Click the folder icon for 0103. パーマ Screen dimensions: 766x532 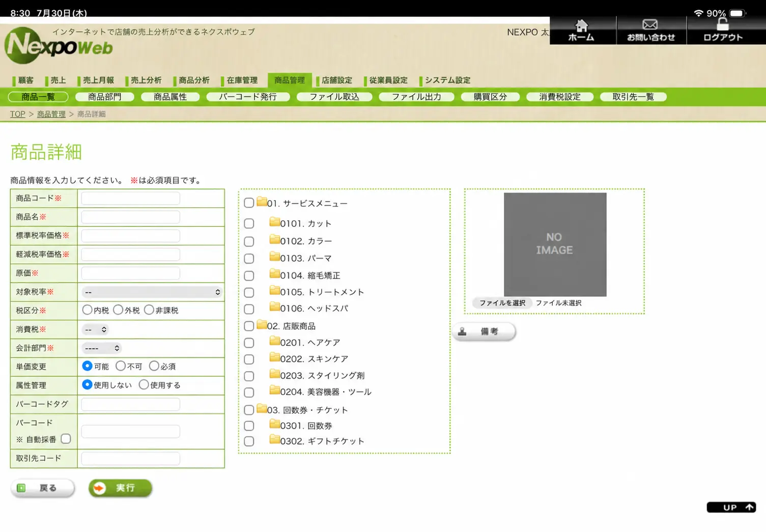coord(274,257)
